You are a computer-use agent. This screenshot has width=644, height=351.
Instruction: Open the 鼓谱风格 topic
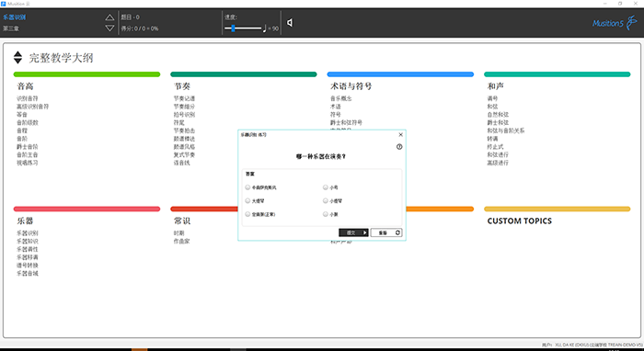(184, 147)
